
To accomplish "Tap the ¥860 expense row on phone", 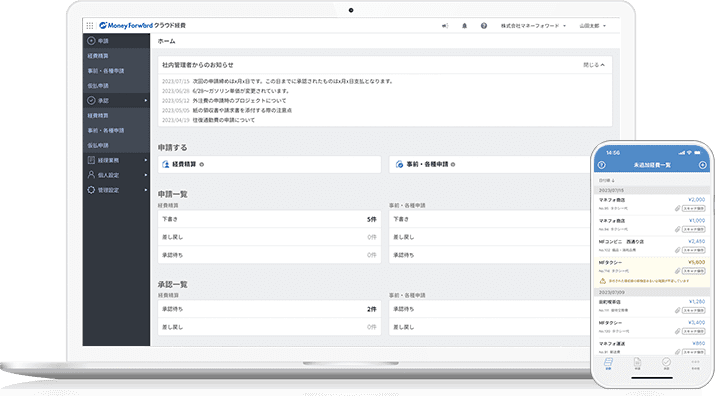I will [652, 347].
